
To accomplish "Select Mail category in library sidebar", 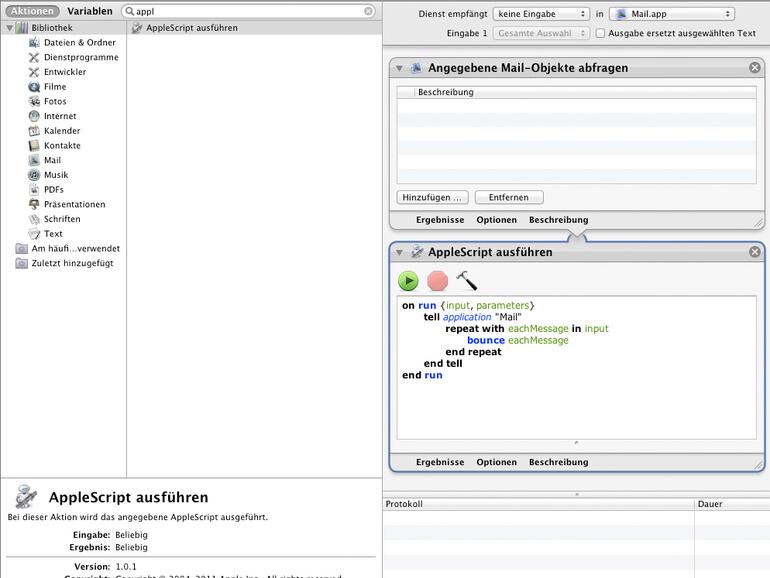I will click(x=52, y=160).
